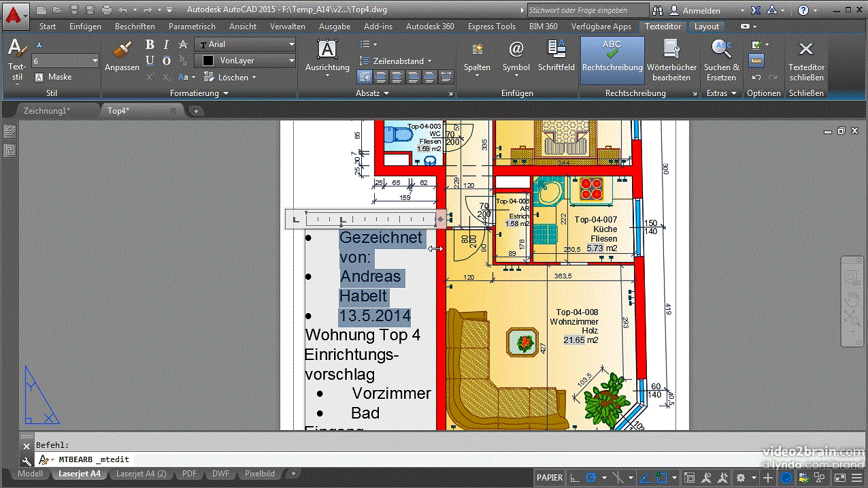The height and width of the screenshot is (488, 868).
Task: Switch to the Zeichnung1 document tab
Action: [x=46, y=110]
